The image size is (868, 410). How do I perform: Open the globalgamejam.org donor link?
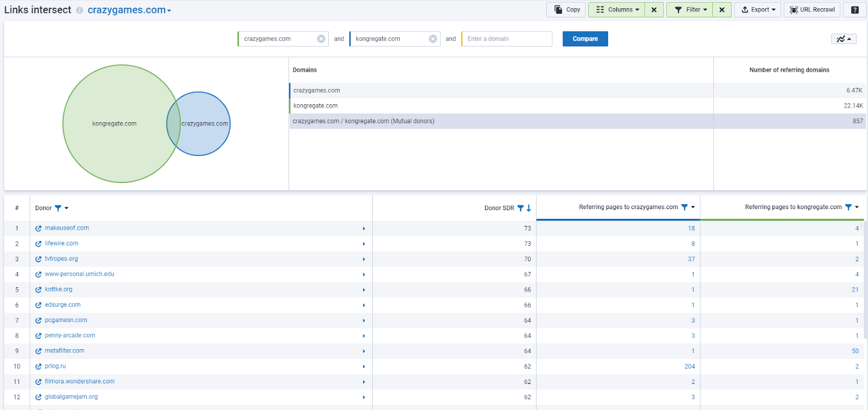[72, 397]
